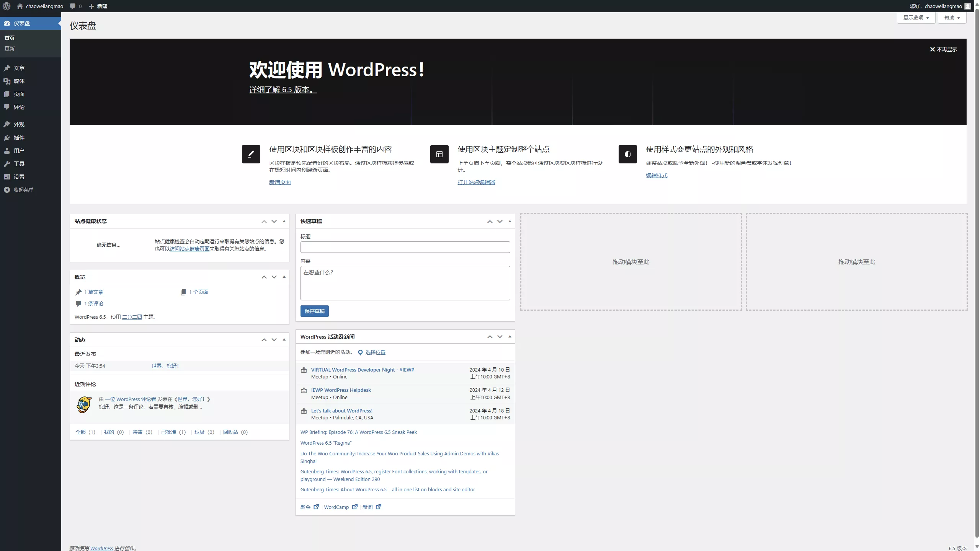Open the Plugins section in sidebar
Screen dimensions: 980x551
click(x=18, y=137)
